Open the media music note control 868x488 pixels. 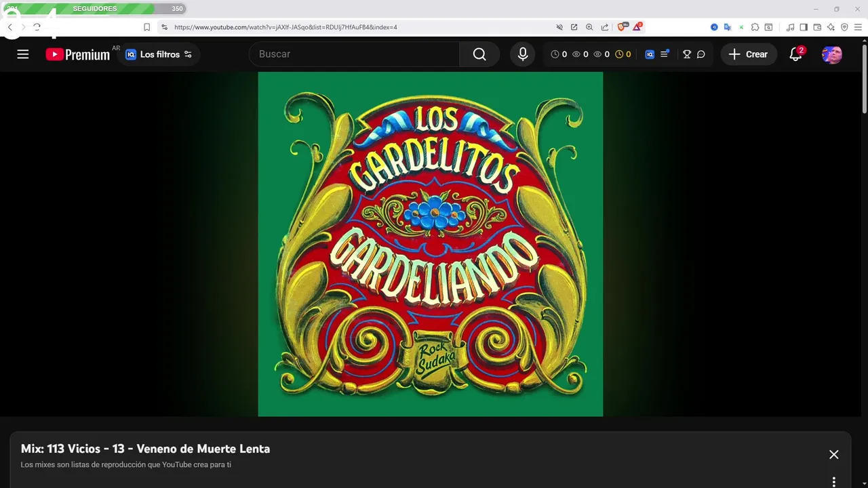click(x=790, y=27)
